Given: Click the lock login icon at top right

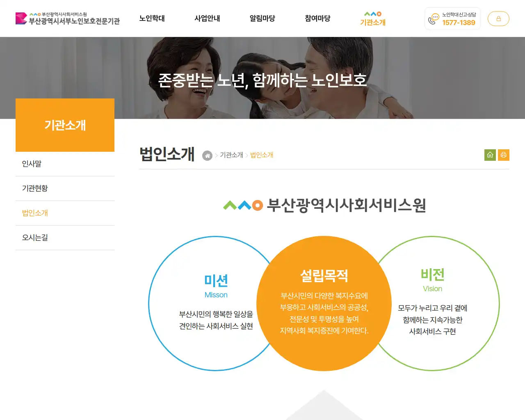Looking at the screenshot, I should point(498,18).
